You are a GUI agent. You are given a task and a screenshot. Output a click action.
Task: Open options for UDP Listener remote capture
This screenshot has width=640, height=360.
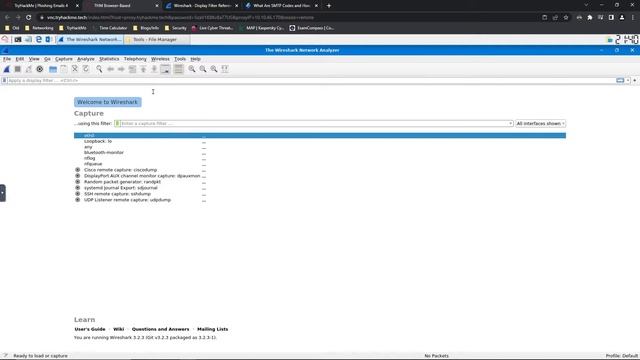(78, 200)
